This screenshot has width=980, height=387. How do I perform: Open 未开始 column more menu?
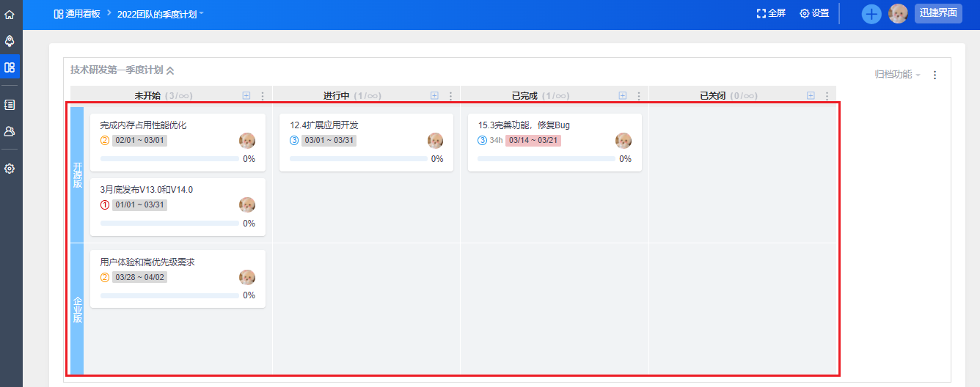(x=263, y=96)
